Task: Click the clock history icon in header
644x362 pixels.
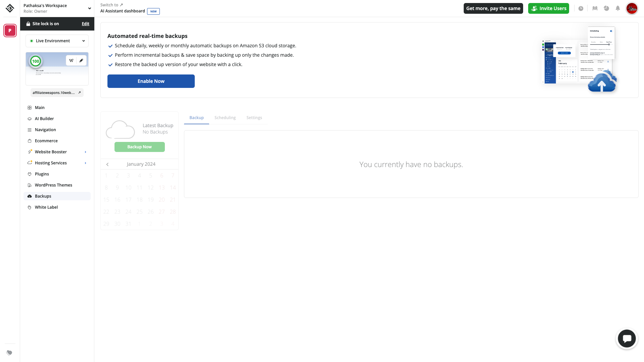Action: point(581,8)
